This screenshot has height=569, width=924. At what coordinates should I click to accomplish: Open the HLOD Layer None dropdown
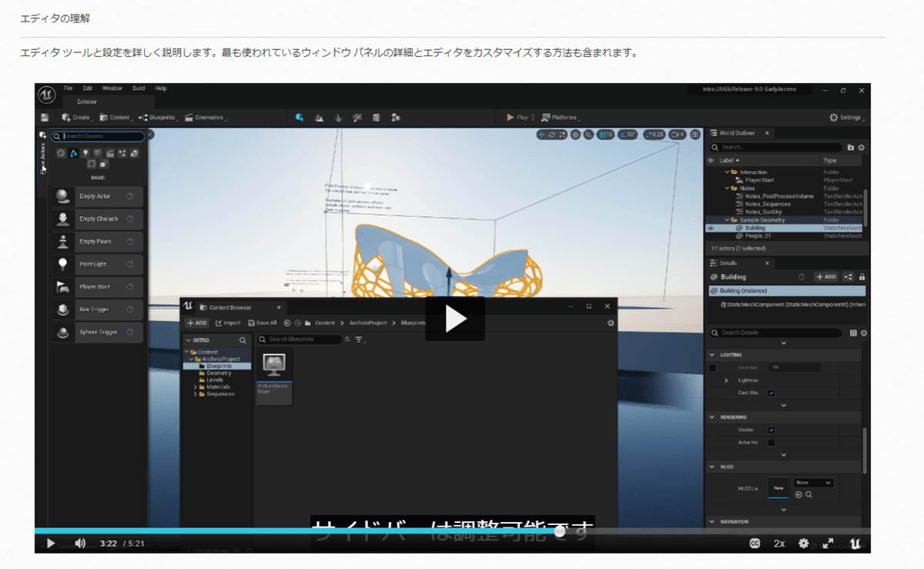815,482
